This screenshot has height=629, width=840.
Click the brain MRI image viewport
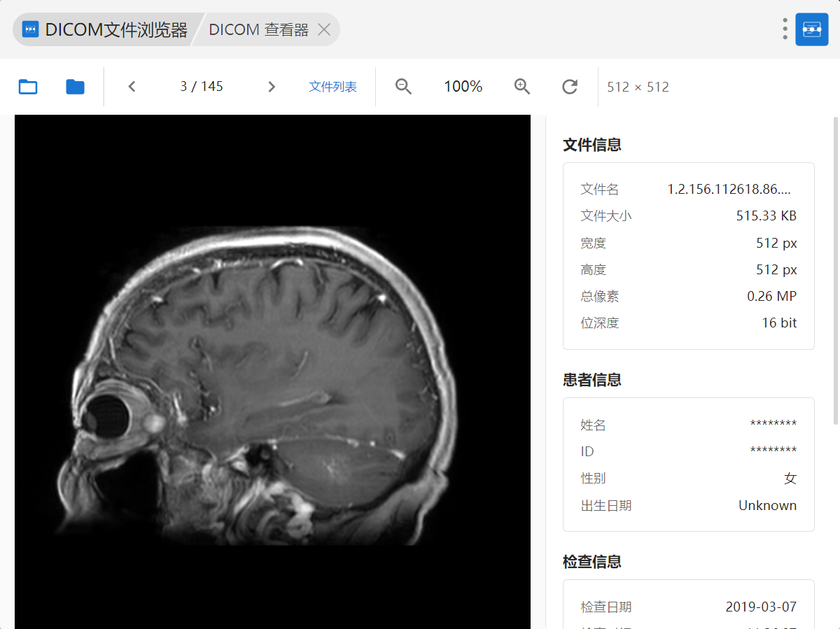point(272,371)
